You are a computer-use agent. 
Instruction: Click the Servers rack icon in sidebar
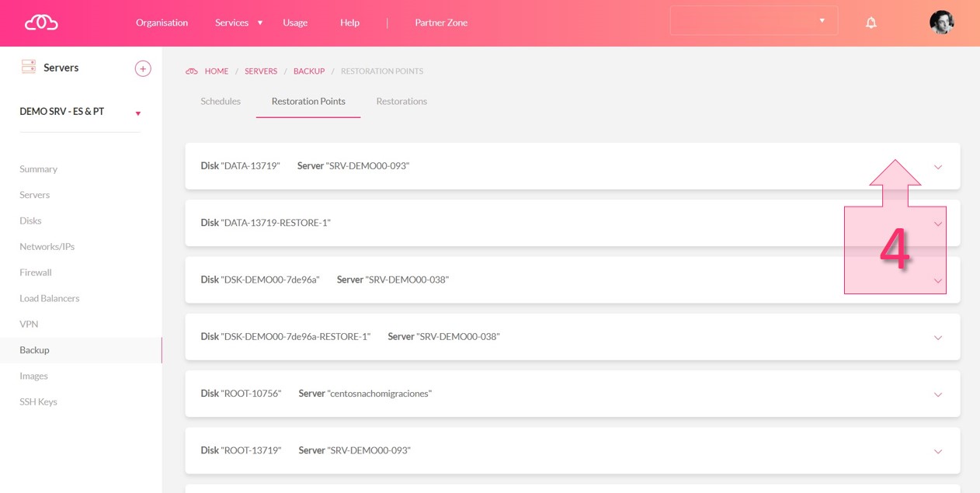[x=29, y=68]
